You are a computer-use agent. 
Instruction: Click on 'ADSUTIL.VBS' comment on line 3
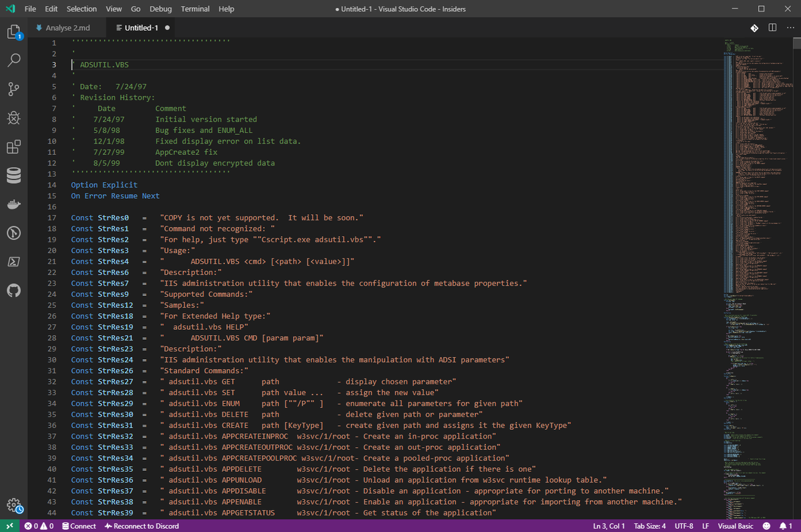[104, 65]
